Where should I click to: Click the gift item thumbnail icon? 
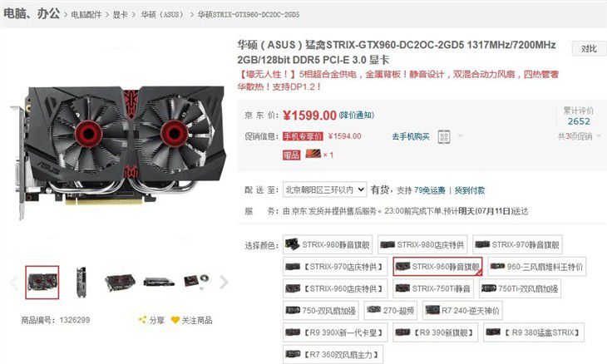tap(313, 154)
